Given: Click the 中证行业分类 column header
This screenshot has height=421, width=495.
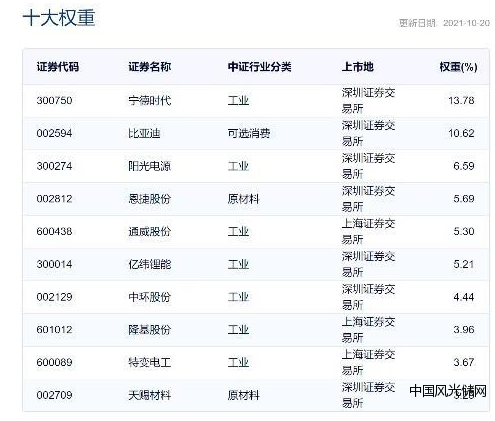Looking at the screenshot, I should [x=259, y=67].
